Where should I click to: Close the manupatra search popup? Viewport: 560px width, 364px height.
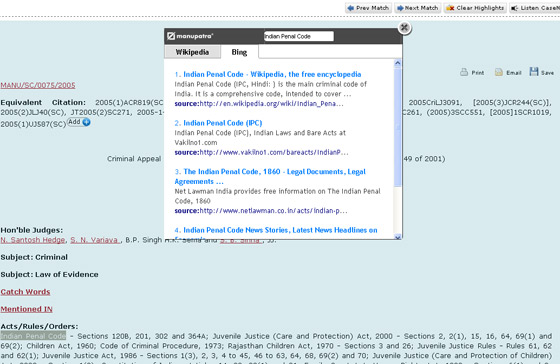tap(404, 28)
